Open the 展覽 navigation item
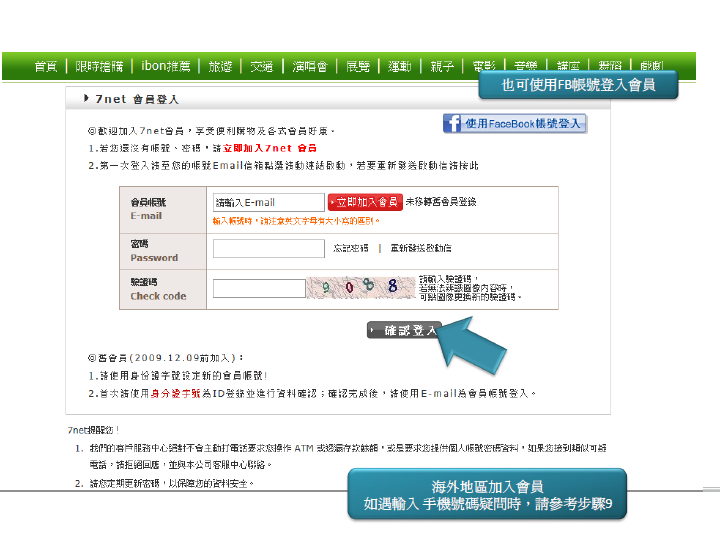The height and width of the screenshot is (540, 720). [357, 66]
